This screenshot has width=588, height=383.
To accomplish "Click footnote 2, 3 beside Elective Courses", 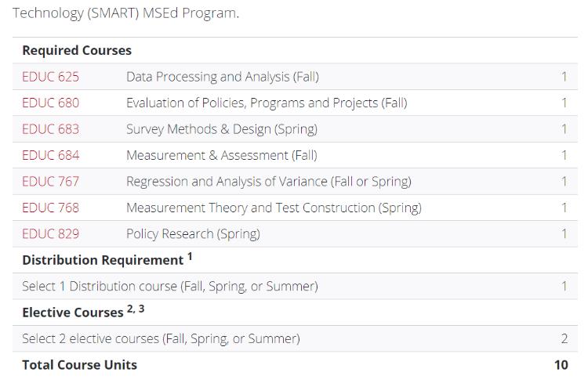I will [x=136, y=309].
